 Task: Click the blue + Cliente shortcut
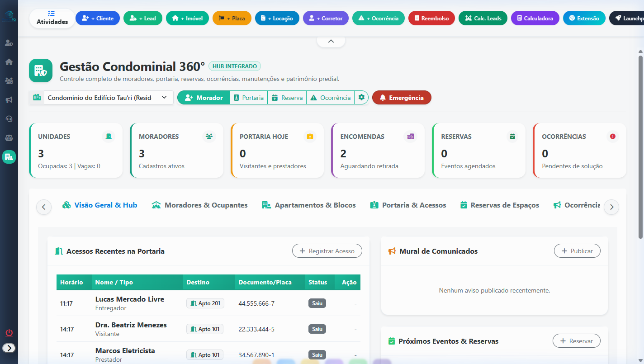[98, 19]
